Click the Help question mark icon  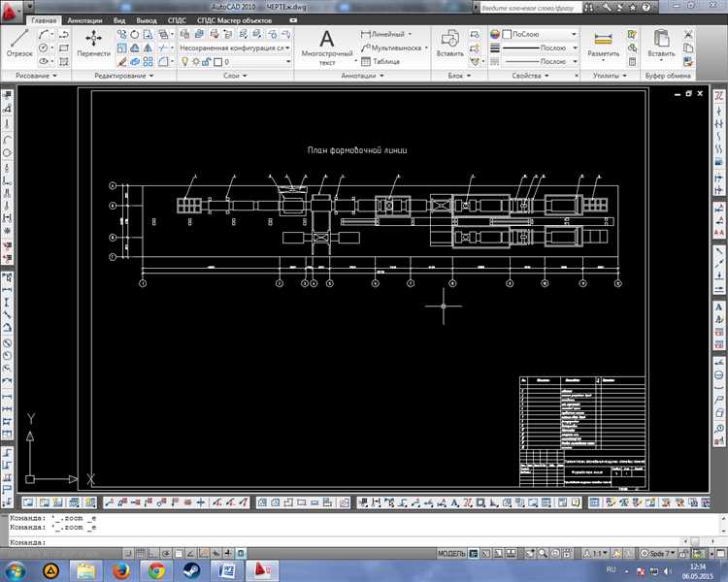(645, 8)
